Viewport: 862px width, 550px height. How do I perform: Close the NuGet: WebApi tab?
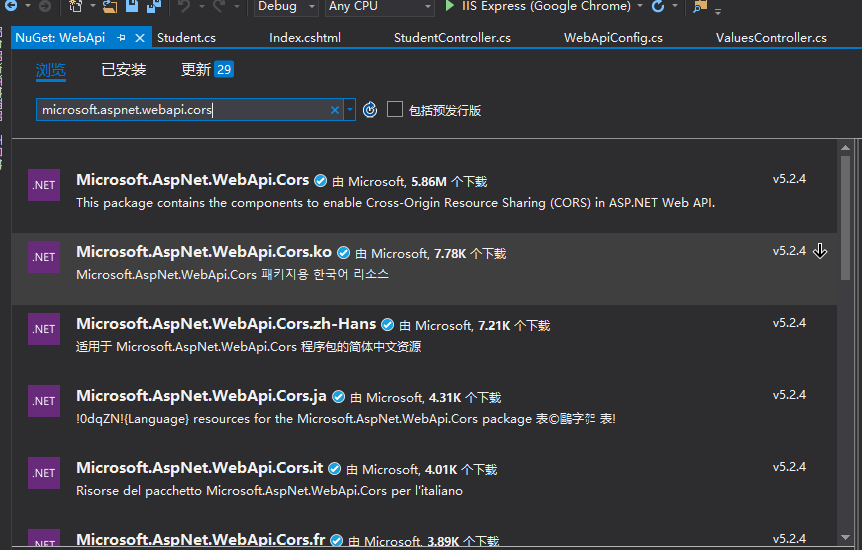pyautogui.click(x=140, y=38)
